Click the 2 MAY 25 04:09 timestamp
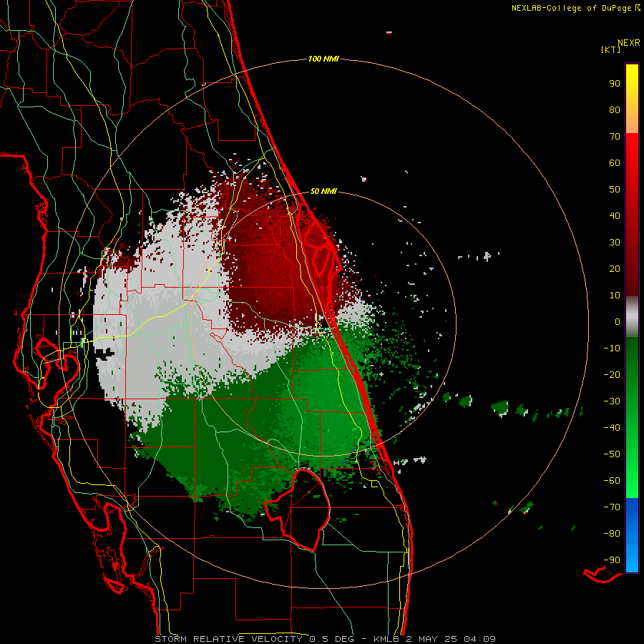 [451, 639]
